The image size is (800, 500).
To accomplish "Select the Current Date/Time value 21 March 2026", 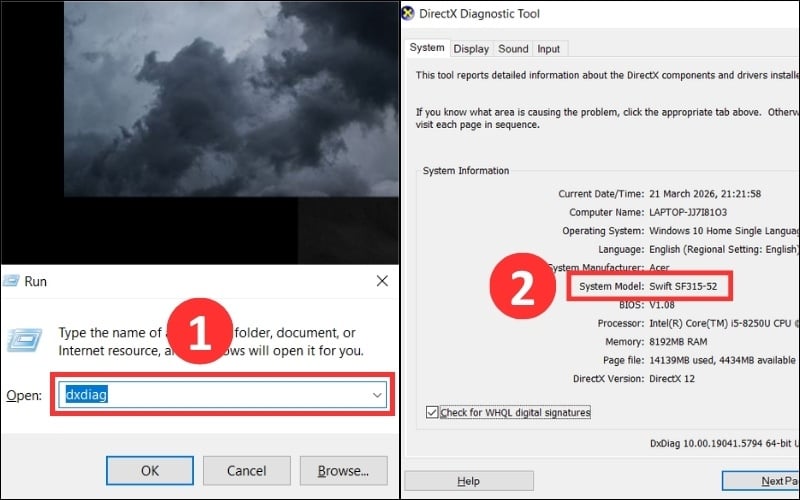I will [705, 194].
